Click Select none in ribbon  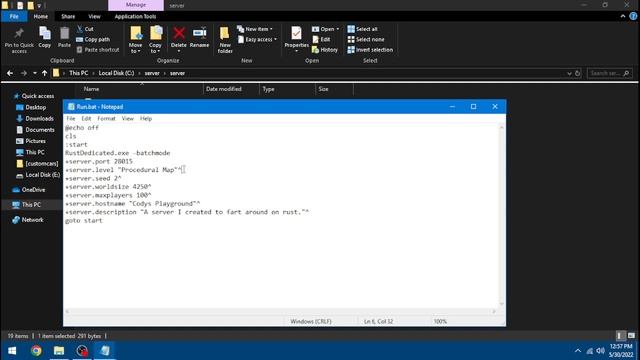(x=366, y=40)
